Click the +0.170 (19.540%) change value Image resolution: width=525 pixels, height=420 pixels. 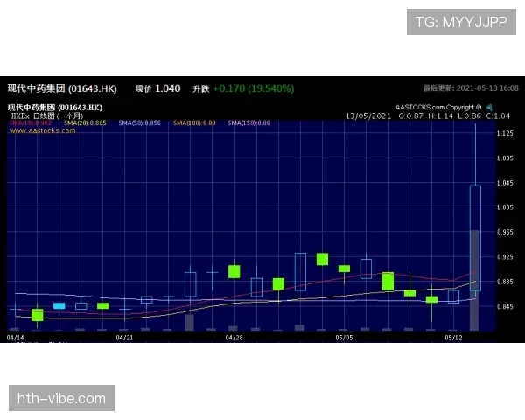click(x=253, y=88)
